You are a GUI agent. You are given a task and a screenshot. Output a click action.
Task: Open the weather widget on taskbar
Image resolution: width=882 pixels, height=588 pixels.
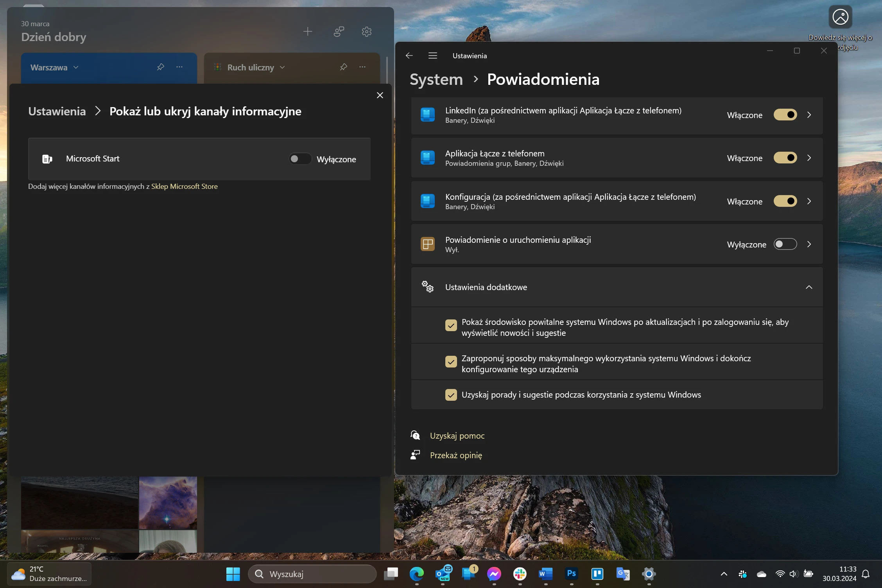click(49, 574)
